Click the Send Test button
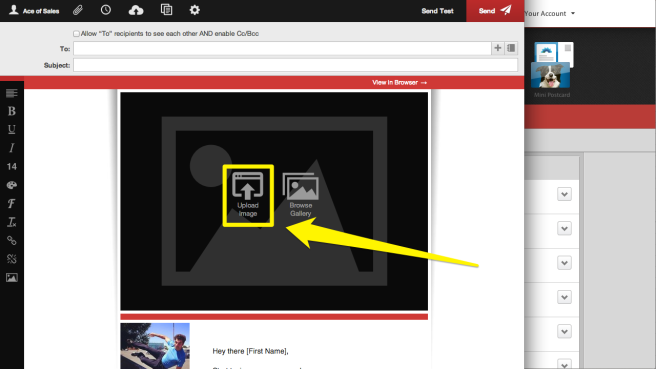 click(437, 11)
